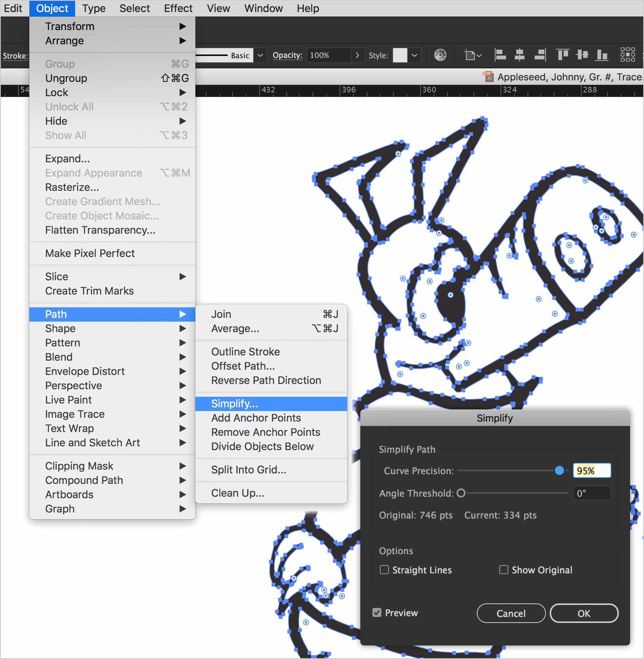This screenshot has height=659, width=644.
Task: Click the Curve Precision 95% field
Action: pos(592,470)
